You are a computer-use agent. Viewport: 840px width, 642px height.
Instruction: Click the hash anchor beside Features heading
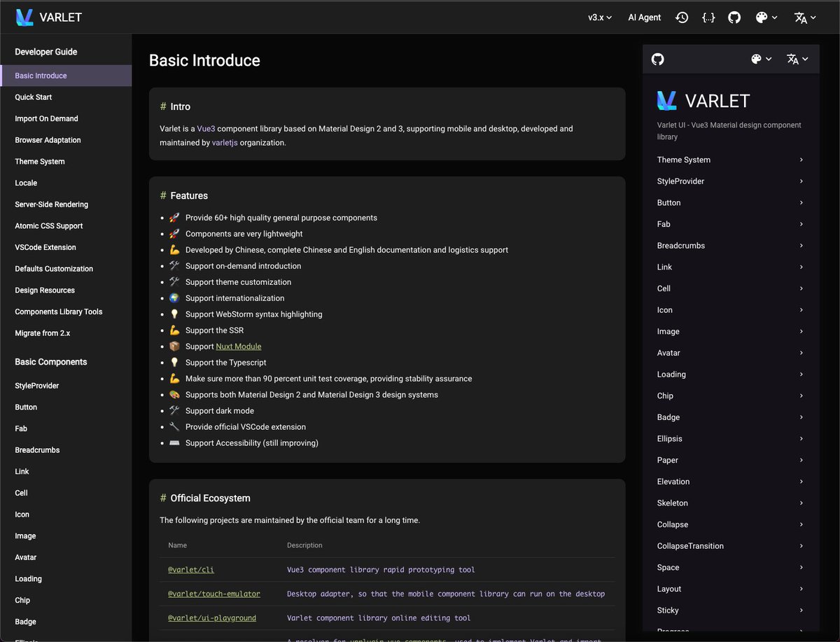[163, 195]
